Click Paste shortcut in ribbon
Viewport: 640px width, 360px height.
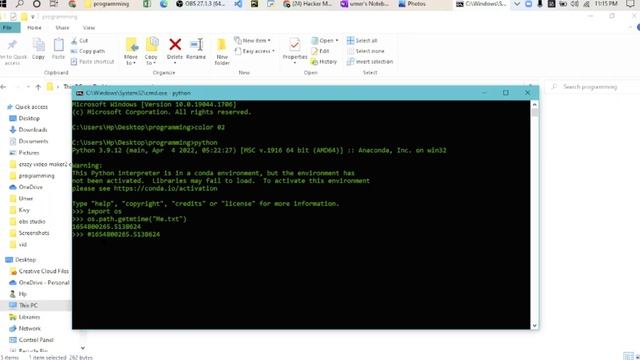click(x=92, y=62)
